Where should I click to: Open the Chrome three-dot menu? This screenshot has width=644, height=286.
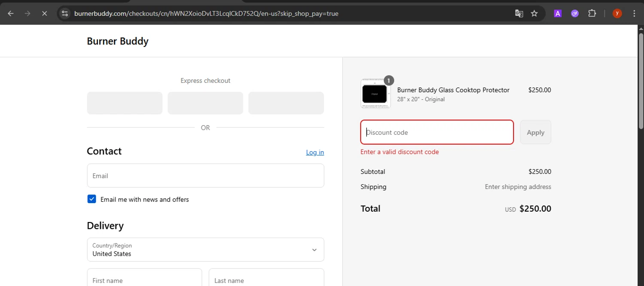coord(634,13)
